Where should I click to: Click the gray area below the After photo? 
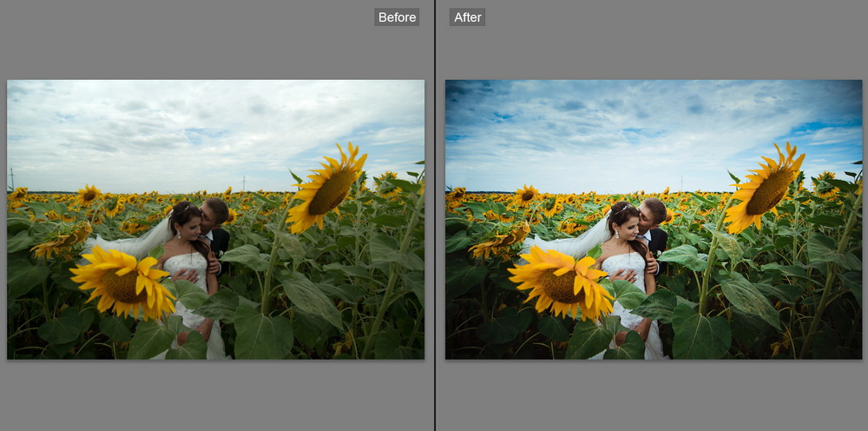653,395
